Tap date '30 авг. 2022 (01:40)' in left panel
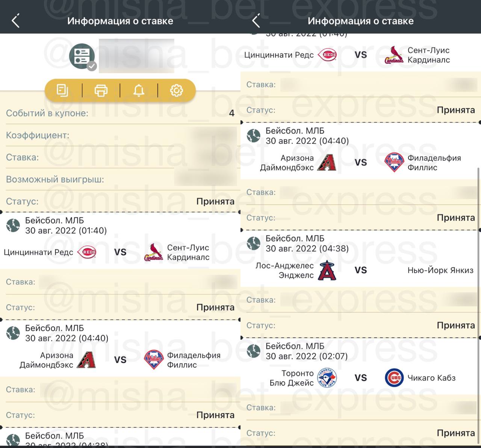This screenshot has height=448, width=481. click(x=66, y=231)
